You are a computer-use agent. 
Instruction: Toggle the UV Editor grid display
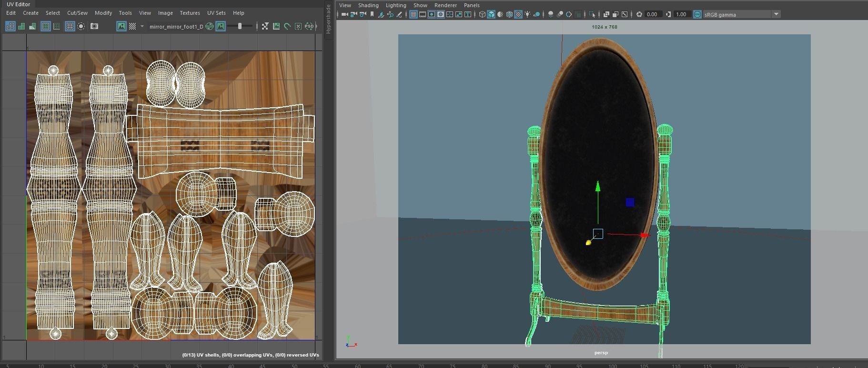click(70, 26)
